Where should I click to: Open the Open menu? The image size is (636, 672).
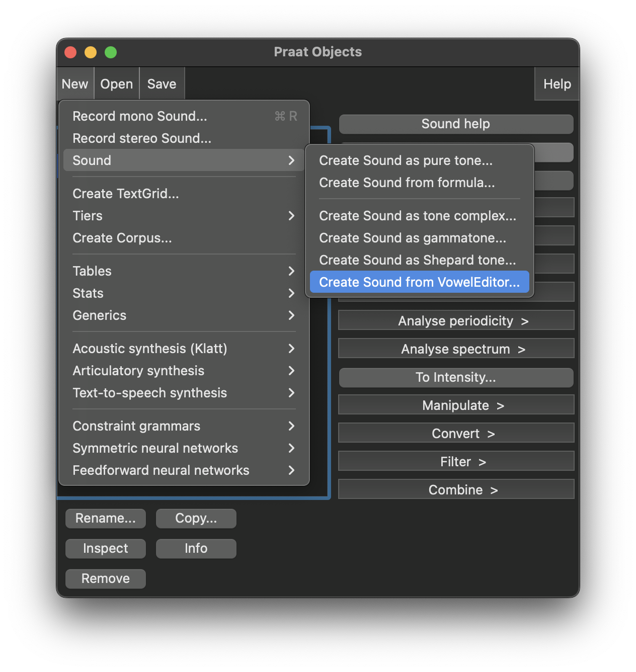click(x=117, y=84)
